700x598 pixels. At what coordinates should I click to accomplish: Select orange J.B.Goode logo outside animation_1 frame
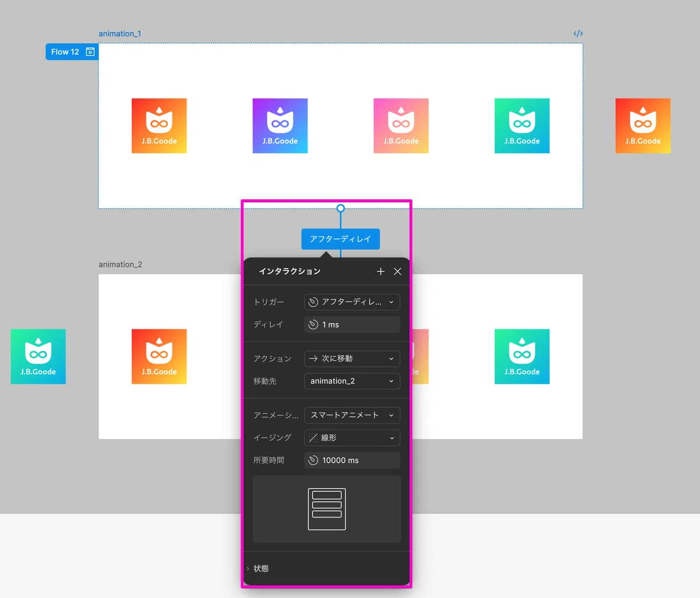click(x=643, y=126)
